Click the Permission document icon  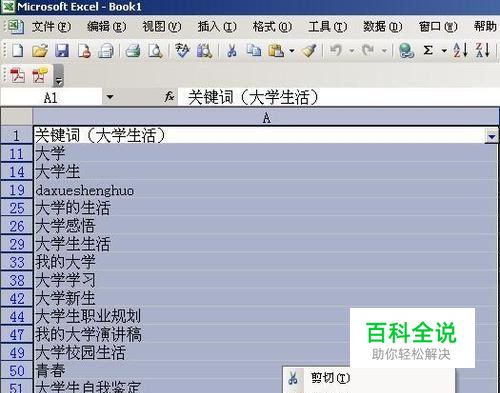pyautogui.click(x=84, y=51)
